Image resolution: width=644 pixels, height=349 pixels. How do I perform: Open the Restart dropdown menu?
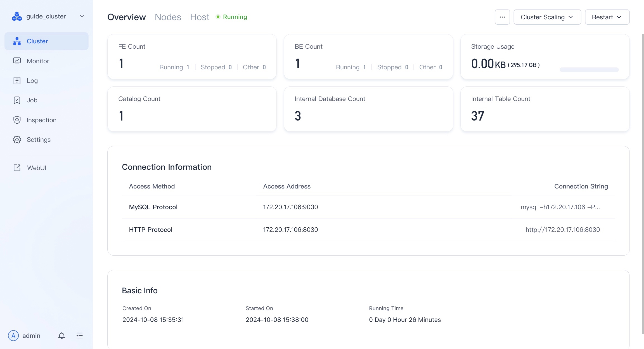607,17
